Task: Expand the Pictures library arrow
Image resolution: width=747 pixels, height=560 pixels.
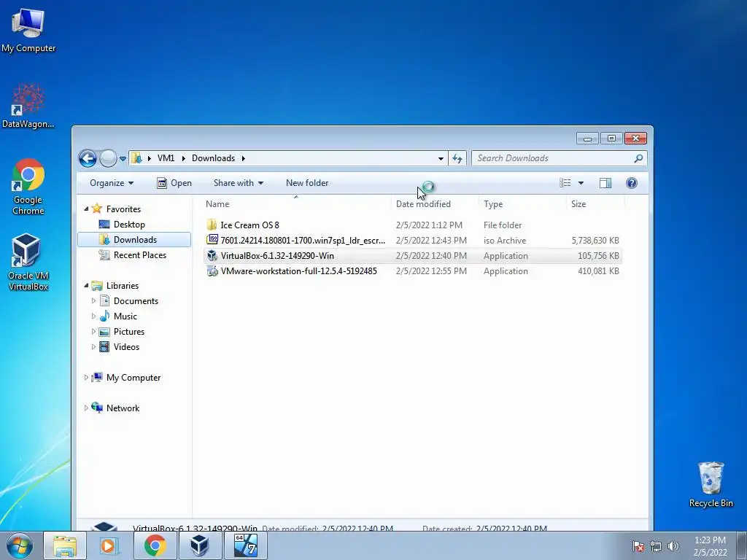Action: click(x=93, y=332)
